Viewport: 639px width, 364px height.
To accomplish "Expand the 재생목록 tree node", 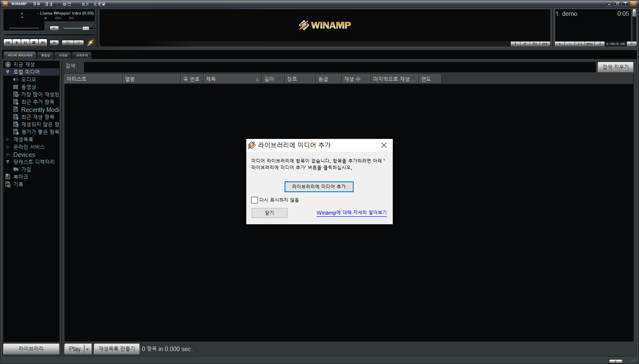I will click(x=7, y=139).
